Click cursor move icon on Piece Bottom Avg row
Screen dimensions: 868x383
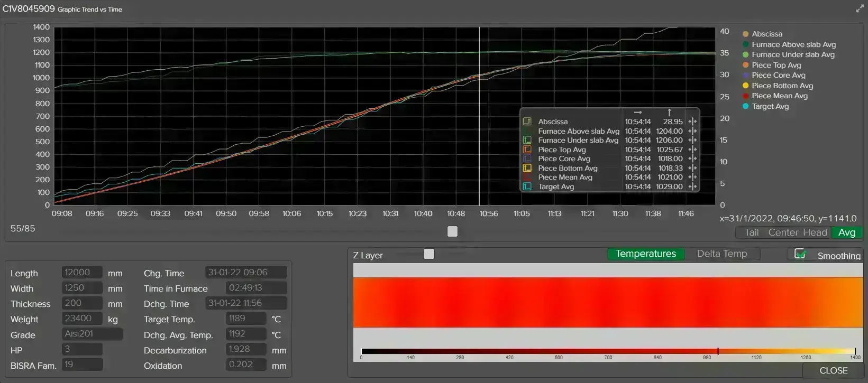[x=692, y=168]
